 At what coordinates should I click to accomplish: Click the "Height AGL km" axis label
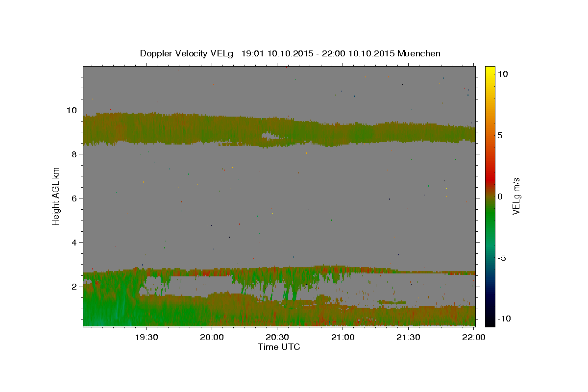(56, 196)
